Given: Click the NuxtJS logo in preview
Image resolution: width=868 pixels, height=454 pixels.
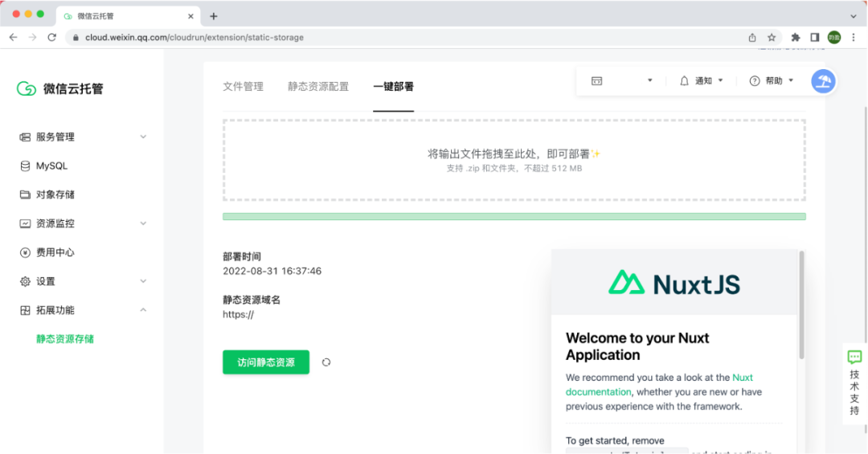Looking at the screenshot, I should tap(674, 284).
